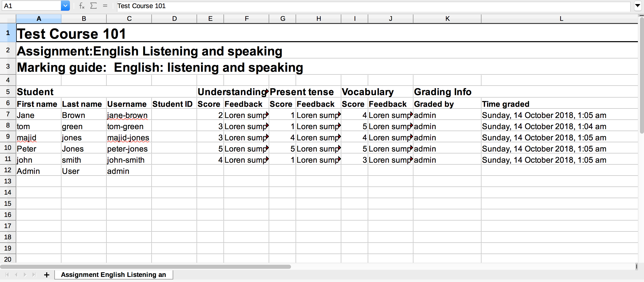Viewport: 644px width, 282px height.
Task: Click the Sum sigma icon
Action: tap(93, 6)
